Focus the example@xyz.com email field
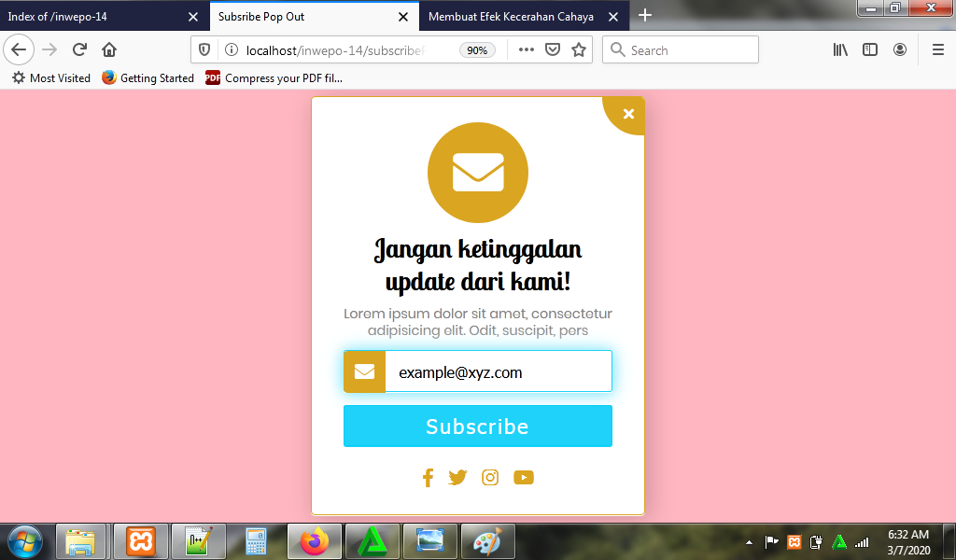 point(497,372)
